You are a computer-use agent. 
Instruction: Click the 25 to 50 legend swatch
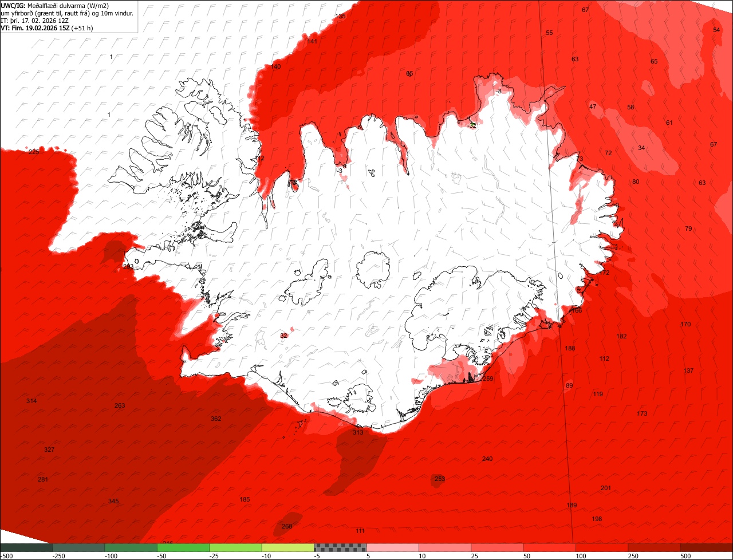click(x=497, y=547)
